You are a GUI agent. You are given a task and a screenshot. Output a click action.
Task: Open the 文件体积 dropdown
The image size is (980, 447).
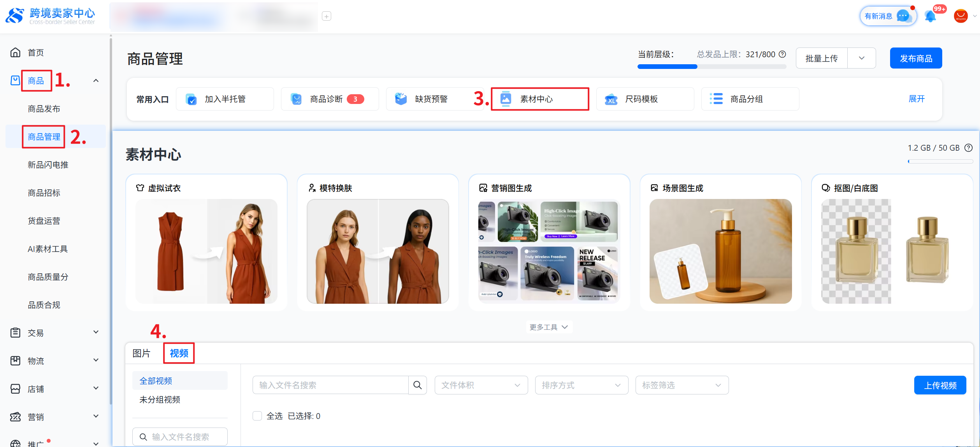[x=481, y=385]
